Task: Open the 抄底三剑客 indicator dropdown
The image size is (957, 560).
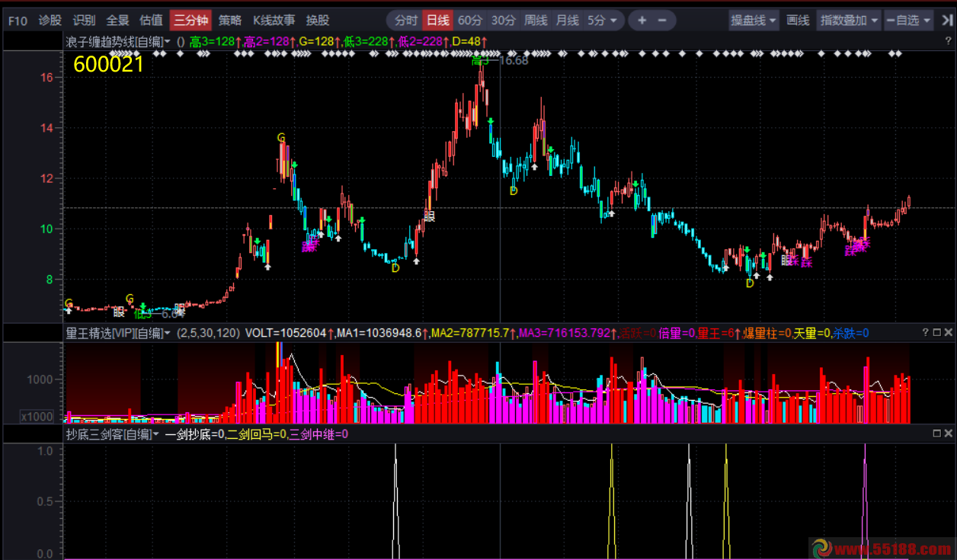Action: 112,434
